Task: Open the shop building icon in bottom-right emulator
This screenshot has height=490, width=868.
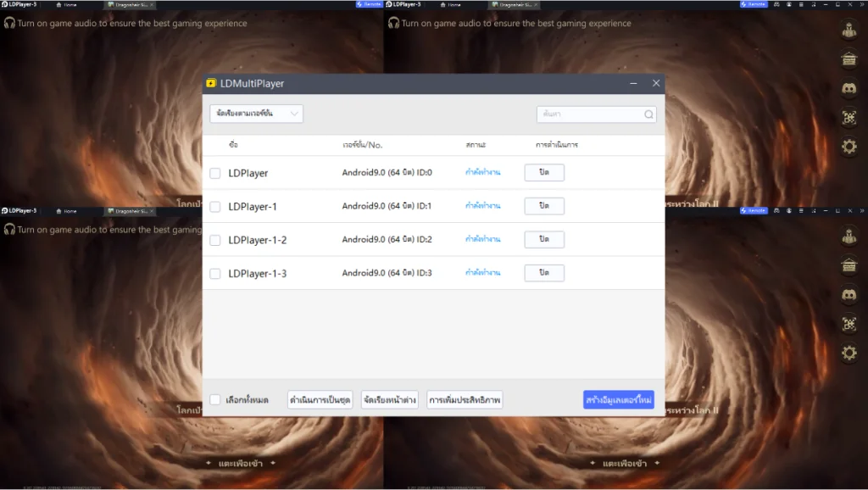Action: tap(849, 265)
